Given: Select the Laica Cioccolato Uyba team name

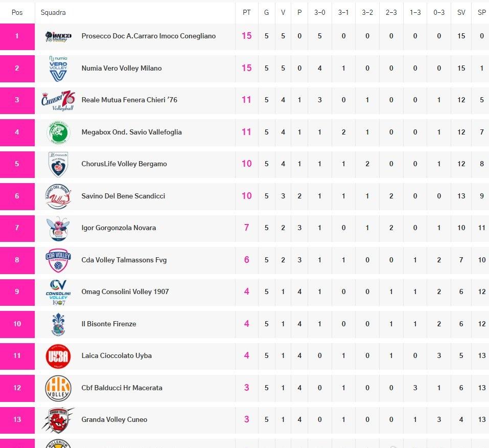Looking at the screenshot, I should click(x=117, y=355).
